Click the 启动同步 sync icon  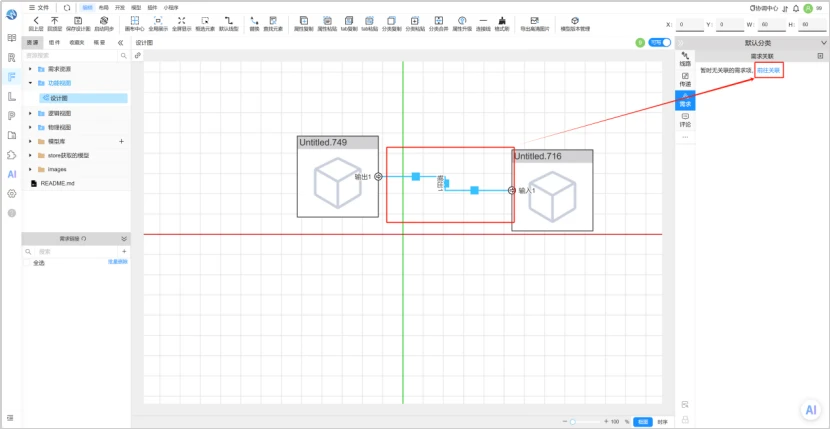104,20
